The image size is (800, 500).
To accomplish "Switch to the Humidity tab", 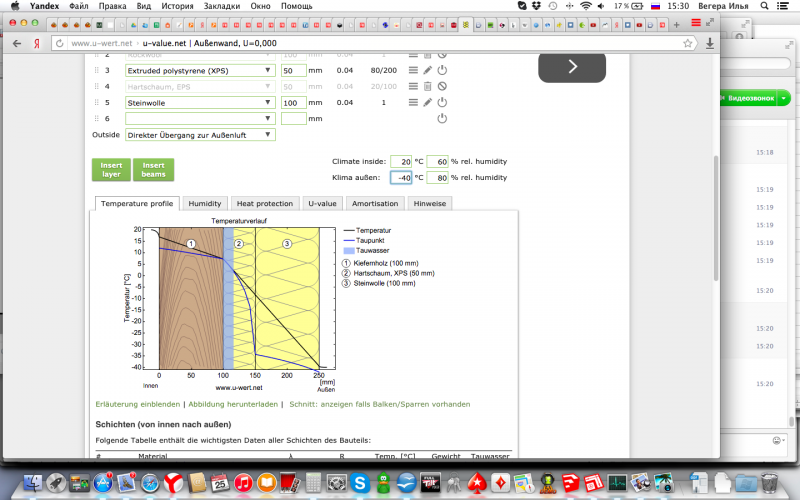I will [x=205, y=203].
